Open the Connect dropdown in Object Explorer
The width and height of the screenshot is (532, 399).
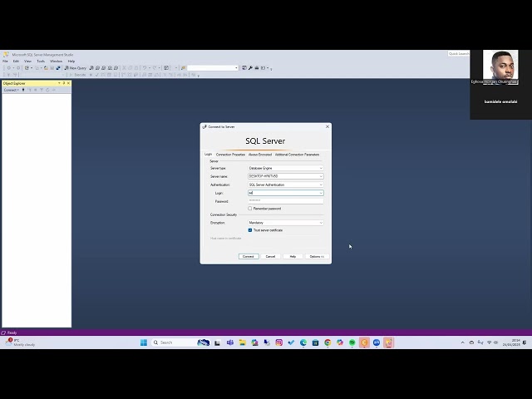pyautogui.click(x=11, y=90)
